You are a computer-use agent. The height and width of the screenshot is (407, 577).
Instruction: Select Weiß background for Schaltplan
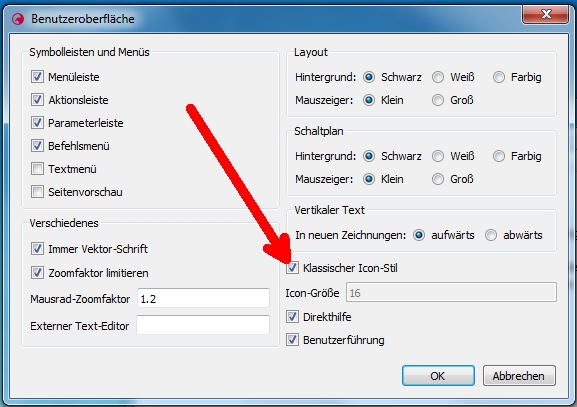(x=438, y=156)
